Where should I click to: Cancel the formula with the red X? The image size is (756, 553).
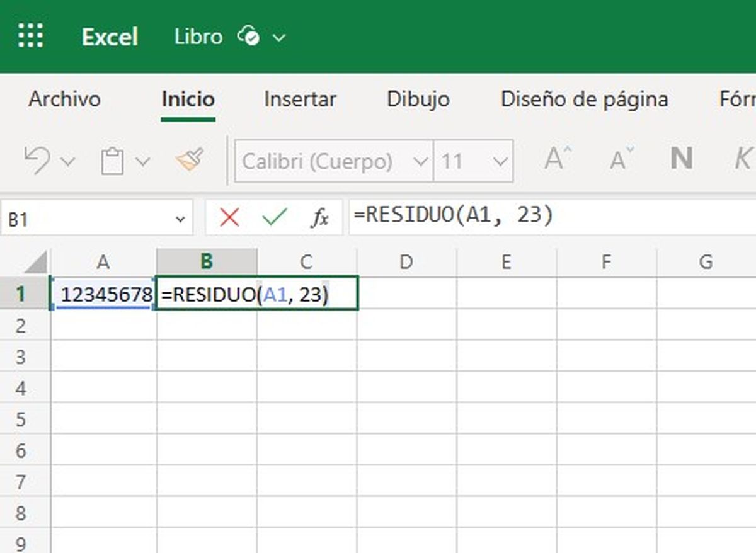pos(230,217)
